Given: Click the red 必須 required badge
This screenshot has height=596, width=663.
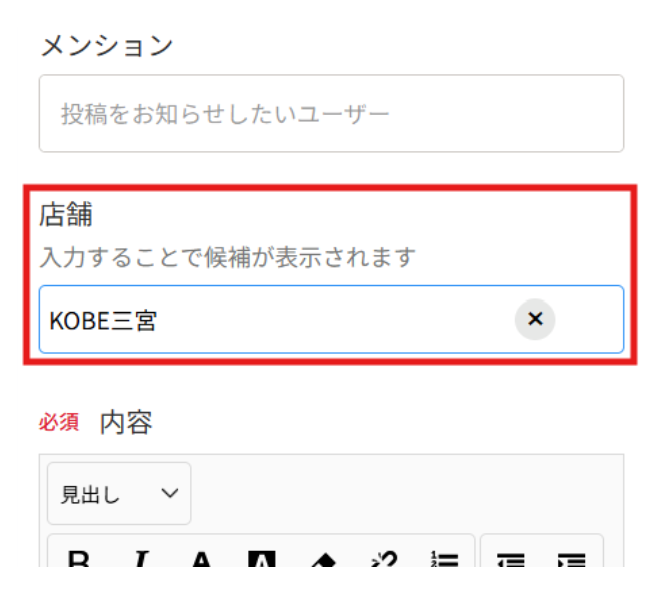Looking at the screenshot, I should 59,422.
